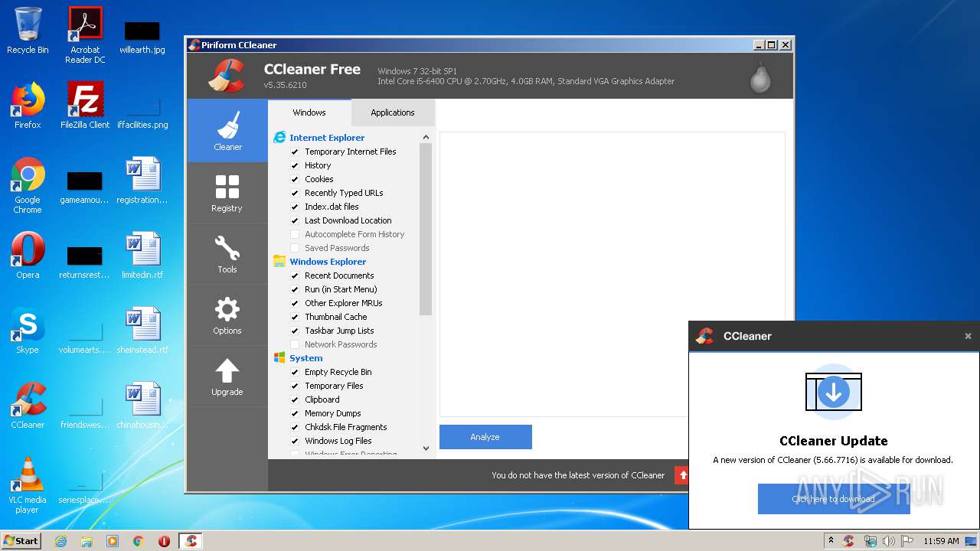Click the System category Windows icon
This screenshot has width=980, height=551.
(x=279, y=358)
